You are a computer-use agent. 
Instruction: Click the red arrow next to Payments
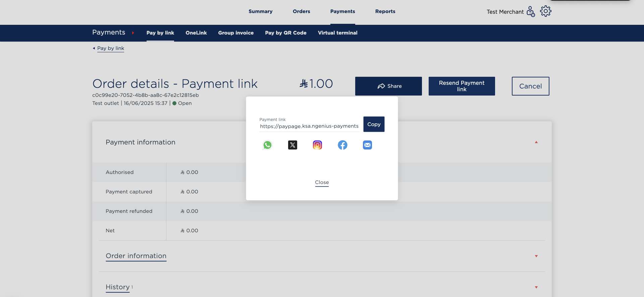coord(133,33)
